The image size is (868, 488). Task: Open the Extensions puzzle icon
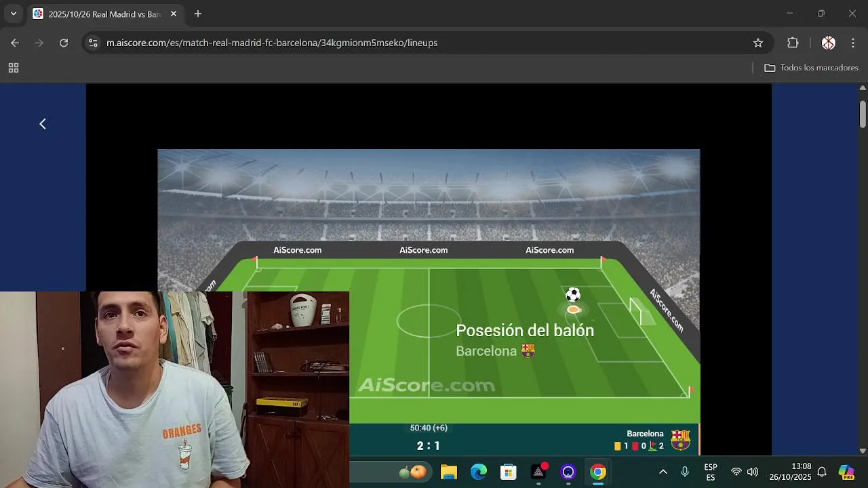pyautogui.click(x=793, y=43)
